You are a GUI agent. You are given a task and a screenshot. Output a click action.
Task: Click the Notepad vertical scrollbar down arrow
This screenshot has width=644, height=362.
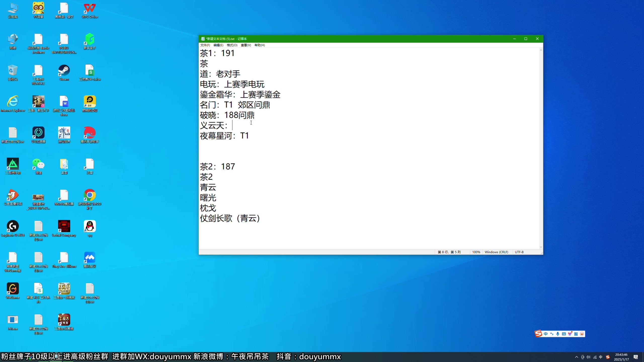pyautogui.click(x=541, y=247)
